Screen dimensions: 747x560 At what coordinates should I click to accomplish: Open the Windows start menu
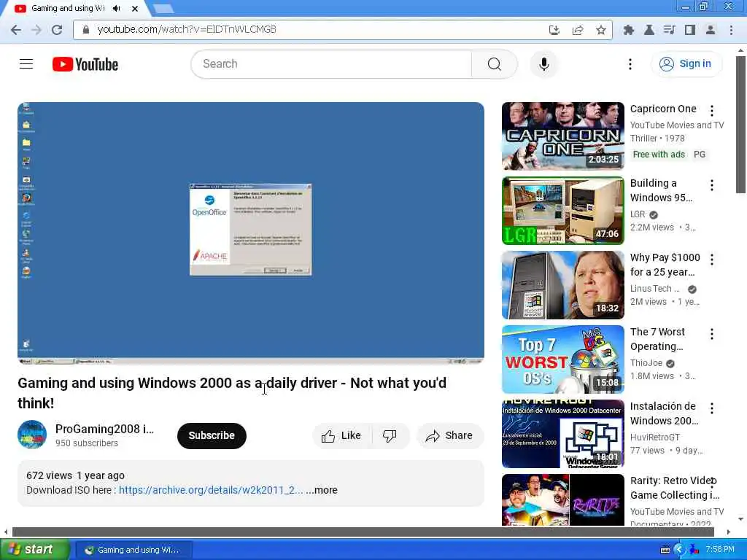point(34,550)
